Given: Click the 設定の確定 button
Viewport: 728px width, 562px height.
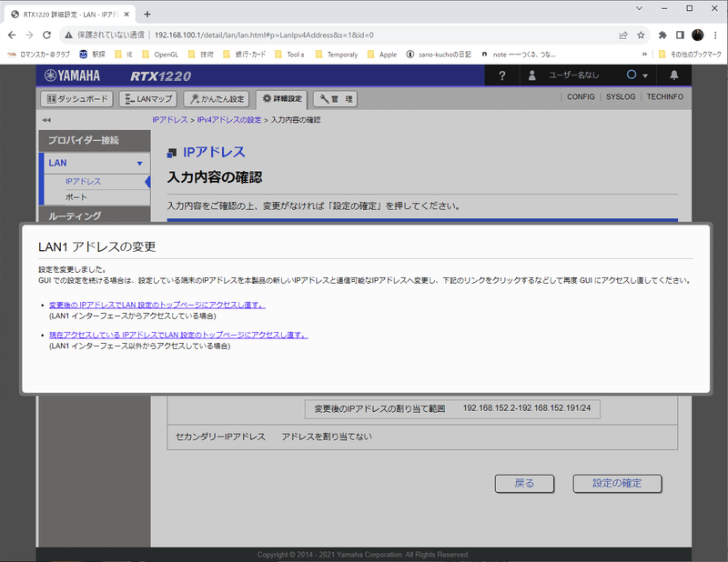Looking at the screenshot, I should 617,484.
